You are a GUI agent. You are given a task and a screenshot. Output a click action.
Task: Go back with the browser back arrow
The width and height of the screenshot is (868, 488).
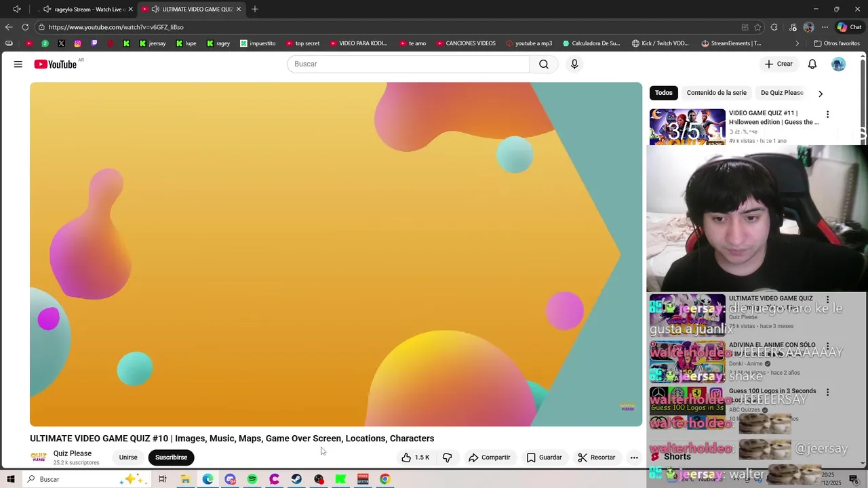(x=9, y=27)
